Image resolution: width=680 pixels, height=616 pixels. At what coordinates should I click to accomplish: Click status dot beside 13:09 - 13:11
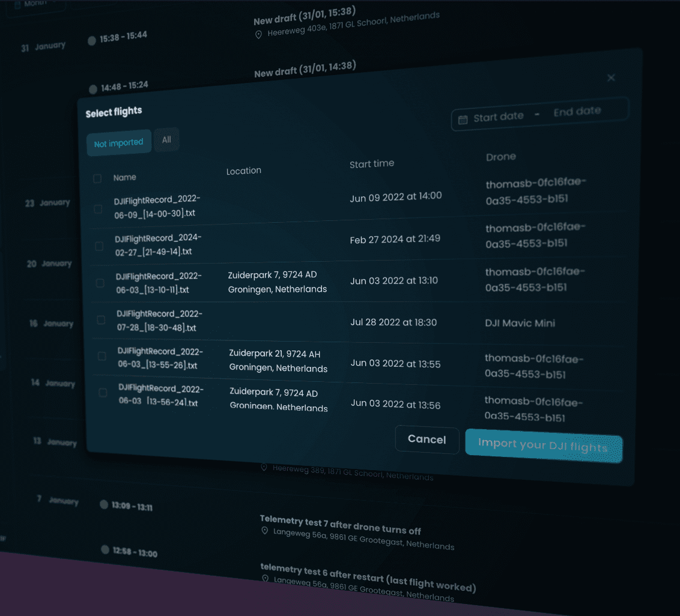104,504
